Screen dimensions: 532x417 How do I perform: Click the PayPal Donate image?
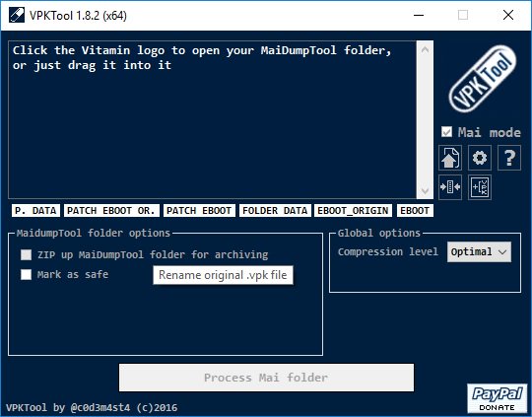click(x=498, y=398)
